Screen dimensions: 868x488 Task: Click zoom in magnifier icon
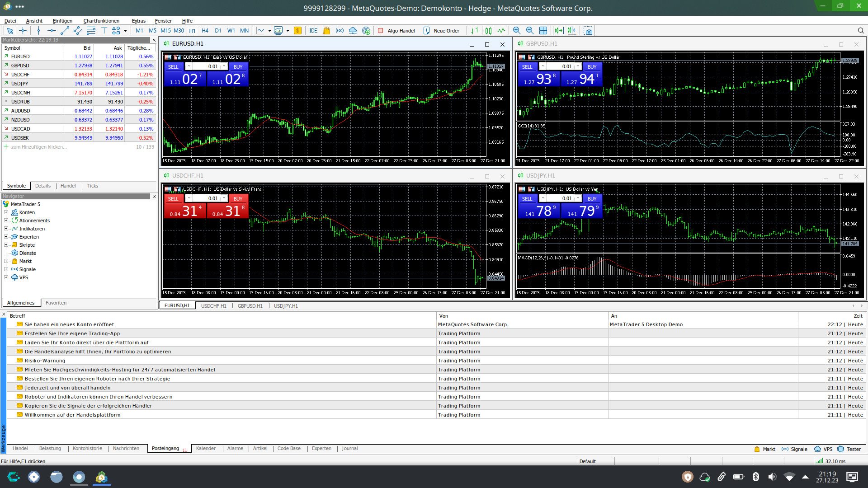pos(517,31)
